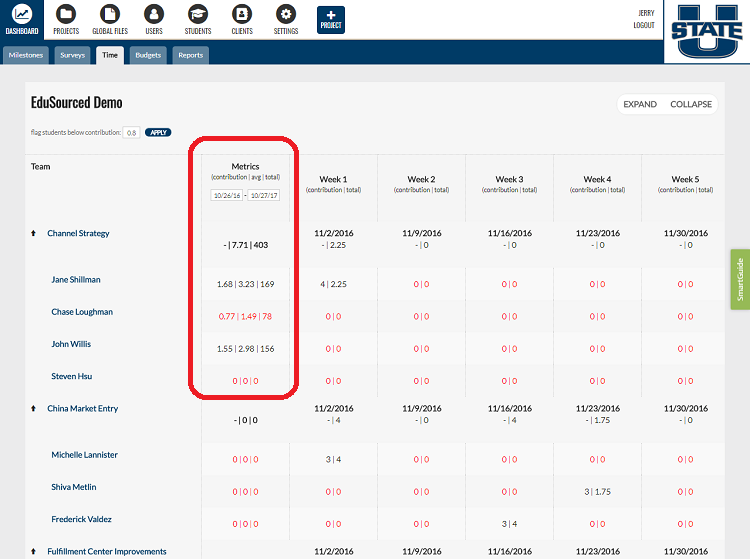Open Steven Hsu's profile

pyautogui.click(x=71, y=376)
